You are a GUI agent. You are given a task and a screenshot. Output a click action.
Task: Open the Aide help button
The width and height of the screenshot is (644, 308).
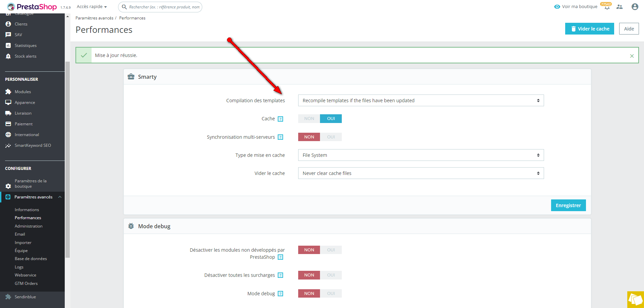629,29
